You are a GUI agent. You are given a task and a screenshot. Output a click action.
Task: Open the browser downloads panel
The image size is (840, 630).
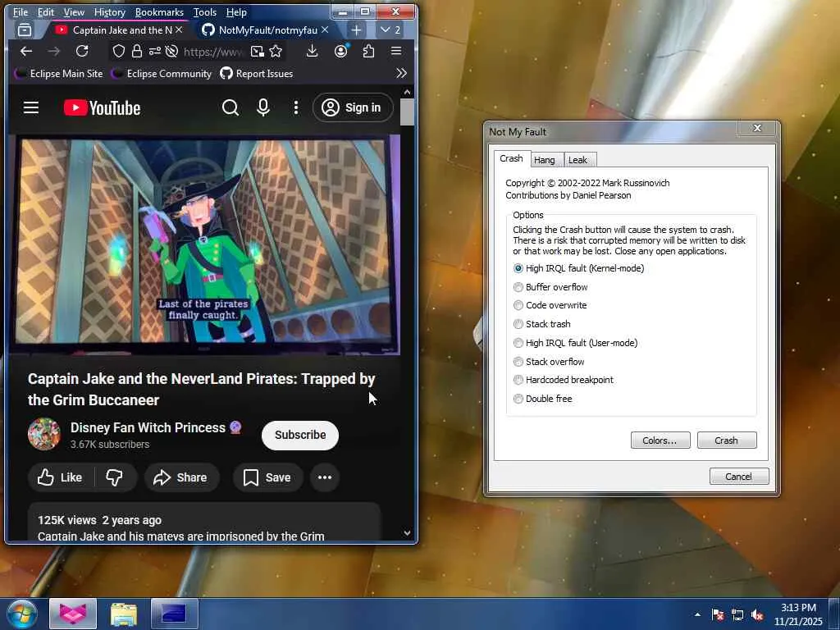pos(313,52)
